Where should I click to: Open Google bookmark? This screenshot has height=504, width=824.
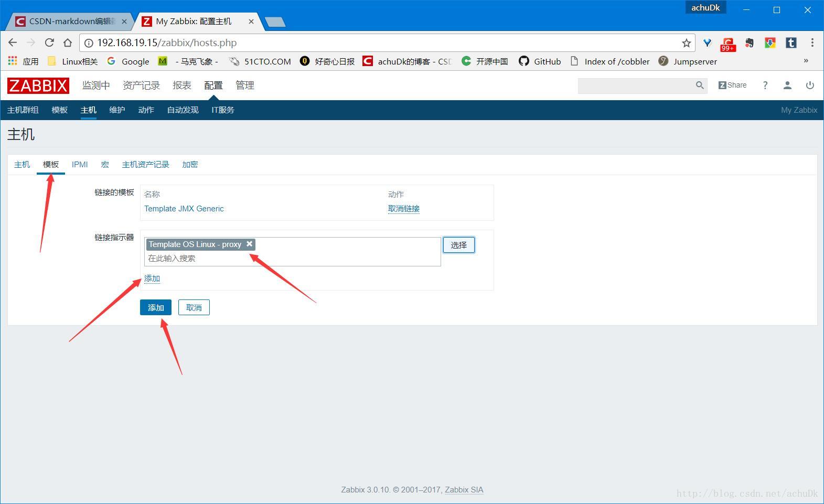tap(129, 61)
